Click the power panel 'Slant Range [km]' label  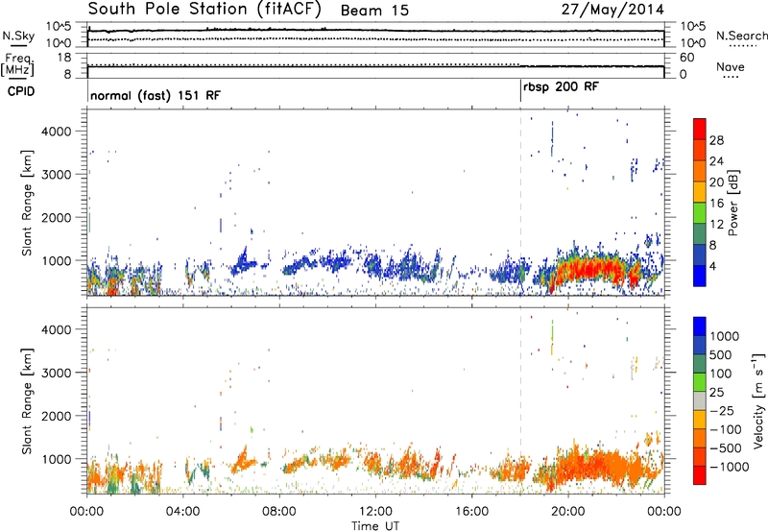pyautogui.click(x=27, y=203)
